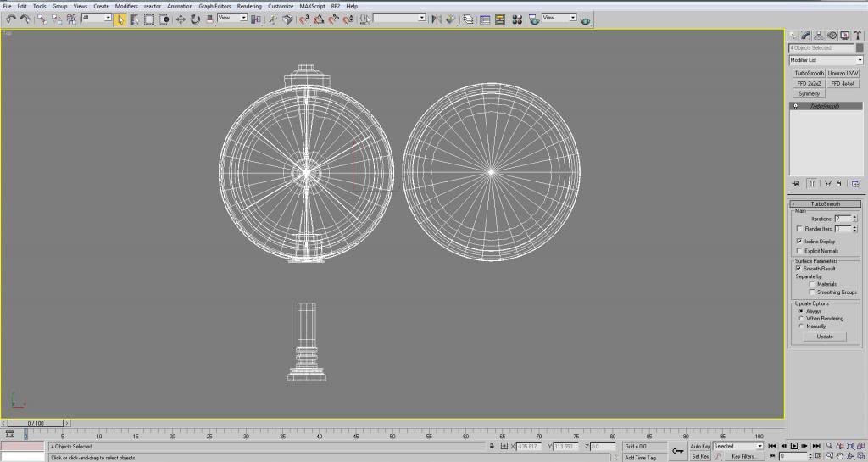
Task: Click the Unwrap UVW modifier button
Action: click(x=843, y=74)
